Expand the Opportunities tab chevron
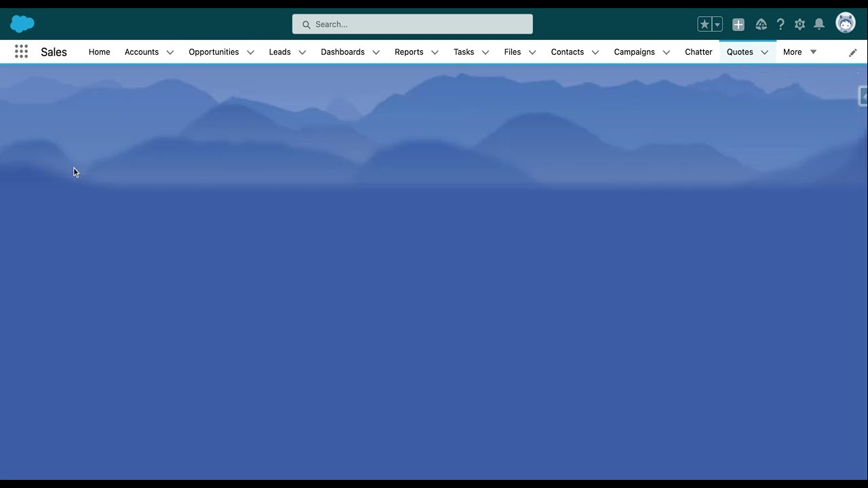The image size is (868, 488). 250,52
